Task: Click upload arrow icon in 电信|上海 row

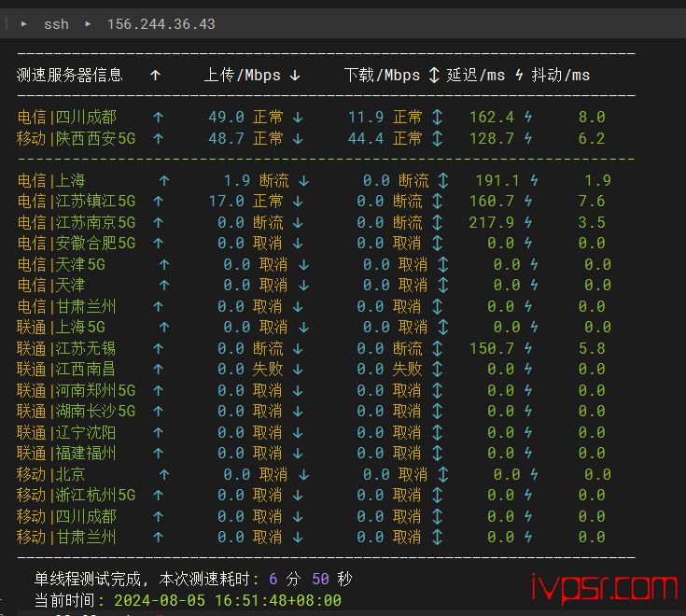Action: 164,180
